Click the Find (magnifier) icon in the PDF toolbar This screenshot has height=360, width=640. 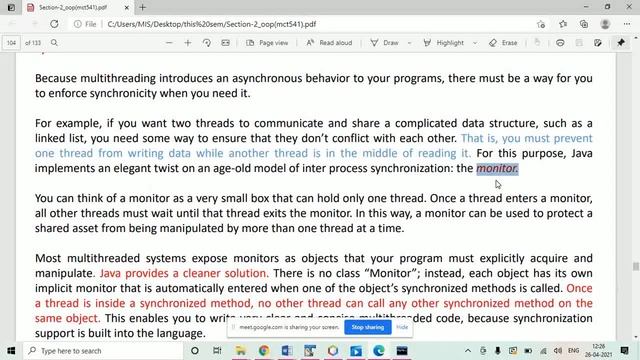coord(54,42)
